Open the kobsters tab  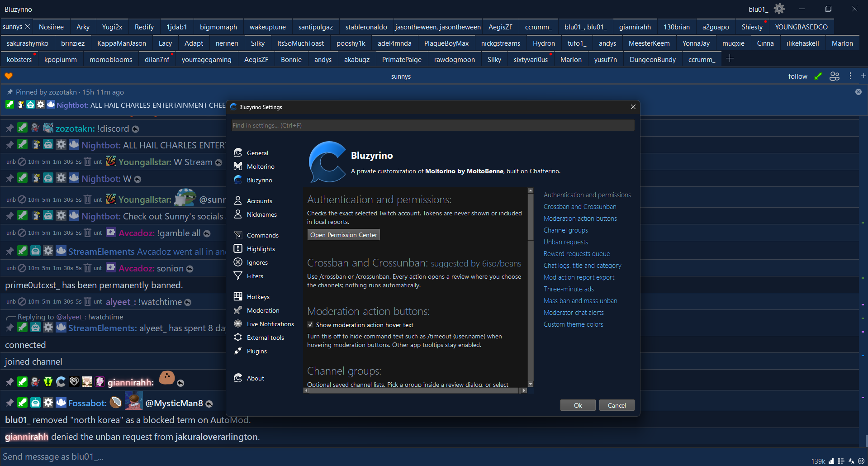(19, 59)
